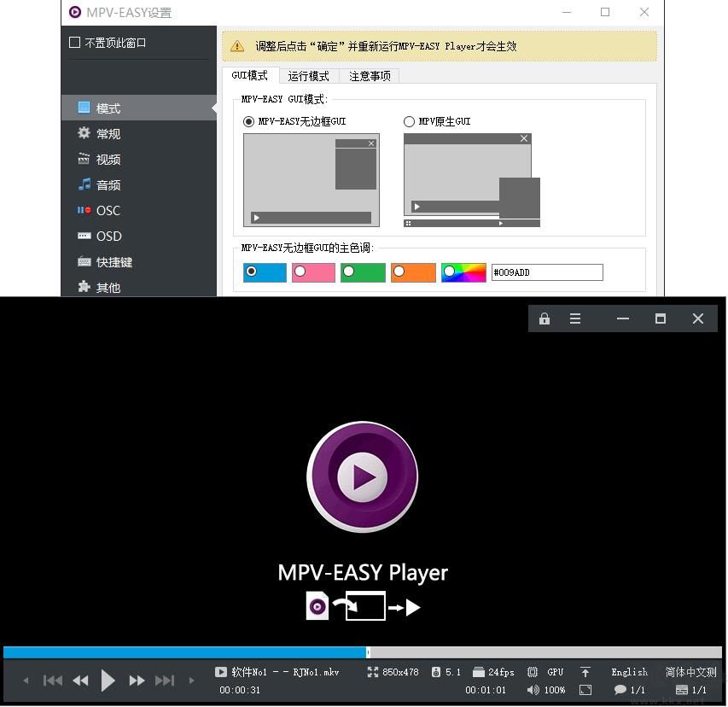Image resolution: width=728 pixels, height=707 pixels.
Task: Click the hex color input field showing #009ADD
Action: [546, 272]
